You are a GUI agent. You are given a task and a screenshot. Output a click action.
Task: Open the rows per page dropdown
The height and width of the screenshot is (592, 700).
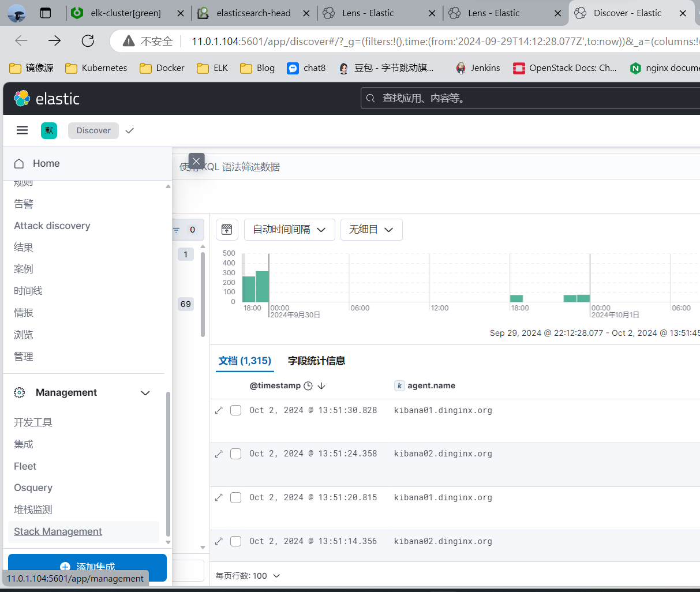248,576
